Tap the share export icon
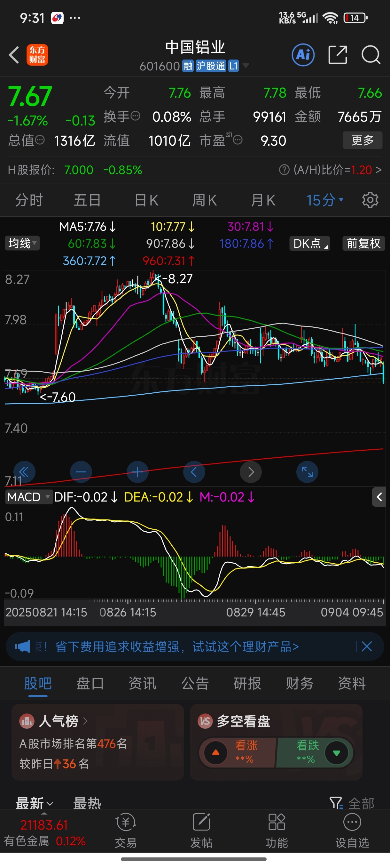The height and width of the screenshot is (868, 390). [338, 55]
